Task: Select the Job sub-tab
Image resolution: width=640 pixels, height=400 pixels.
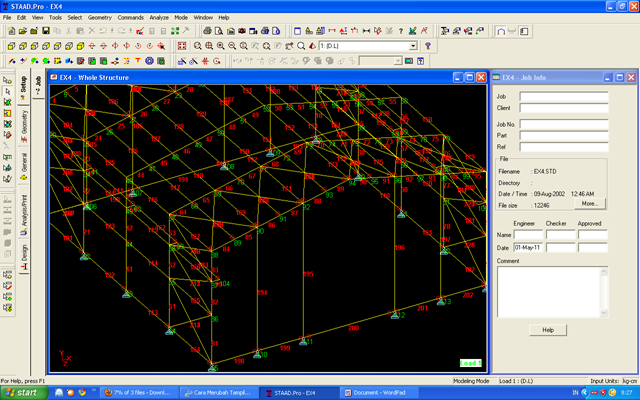Action: coord(38,84)
